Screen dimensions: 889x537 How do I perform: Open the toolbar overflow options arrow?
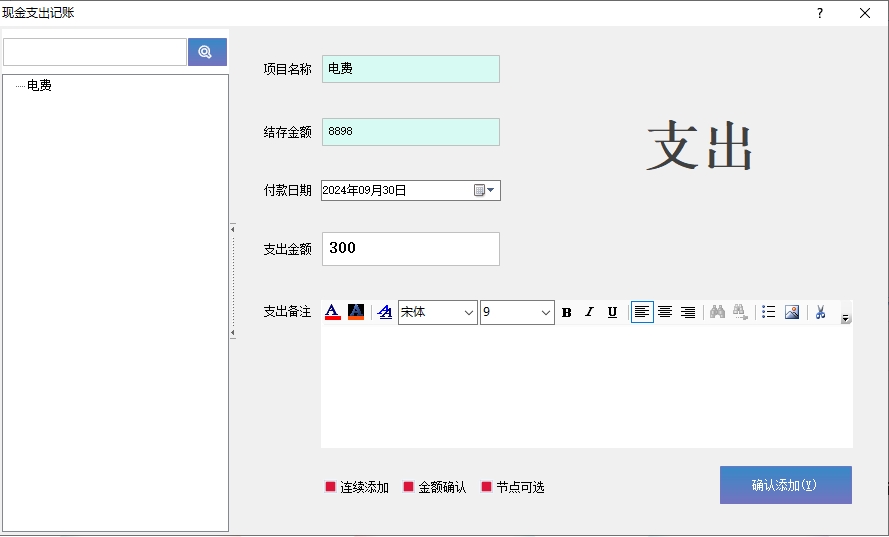pos(846,318)
